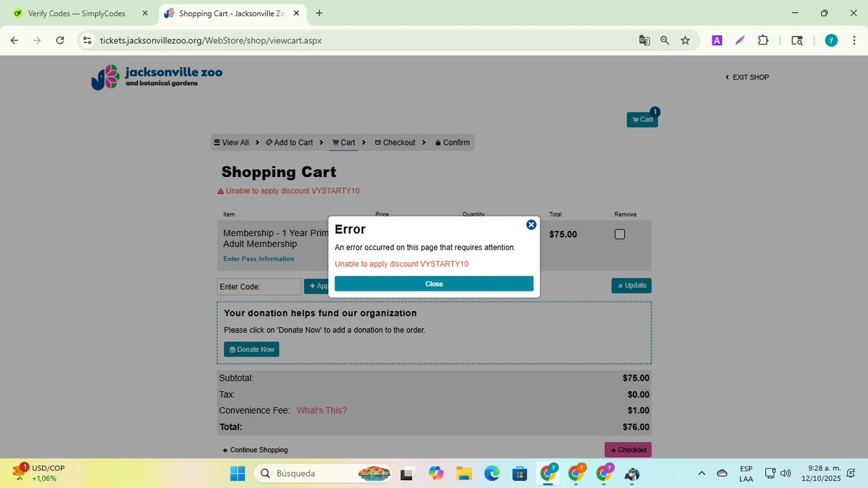Screen dimensions: 868x488
Task: Open the translate page icon
Action: (644, 41)
